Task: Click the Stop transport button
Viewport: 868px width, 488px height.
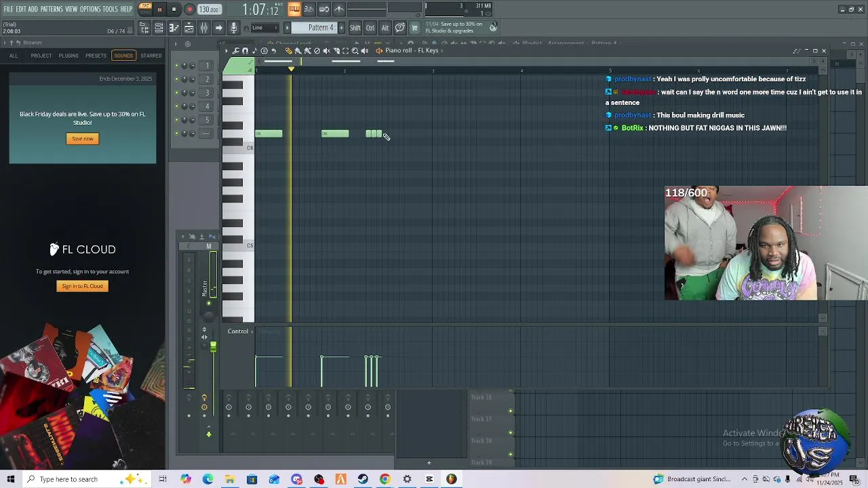Action: point(174,9)
